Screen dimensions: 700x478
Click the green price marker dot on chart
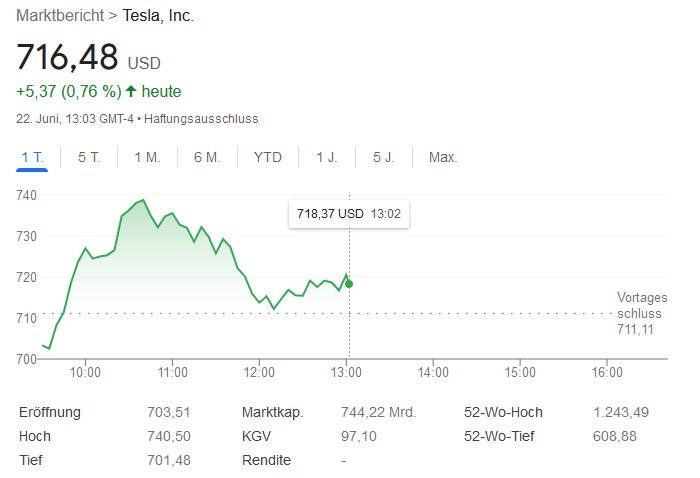(348, 284)
